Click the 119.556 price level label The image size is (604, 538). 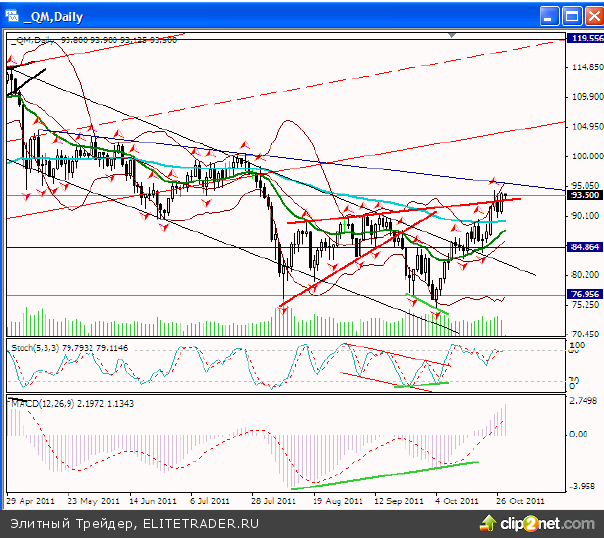pyautogui.click(x=583, y=38)
